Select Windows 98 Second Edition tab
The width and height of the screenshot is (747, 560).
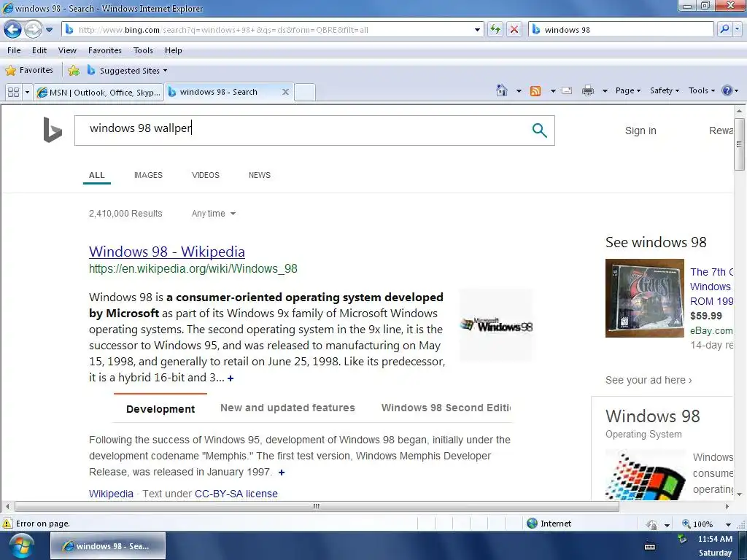point(446,408)
